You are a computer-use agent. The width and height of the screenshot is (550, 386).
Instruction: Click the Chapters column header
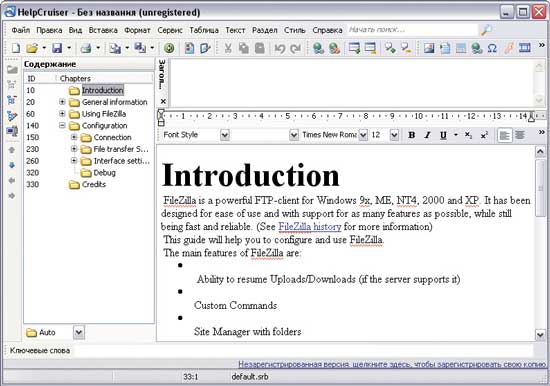(x=104, y=78)
